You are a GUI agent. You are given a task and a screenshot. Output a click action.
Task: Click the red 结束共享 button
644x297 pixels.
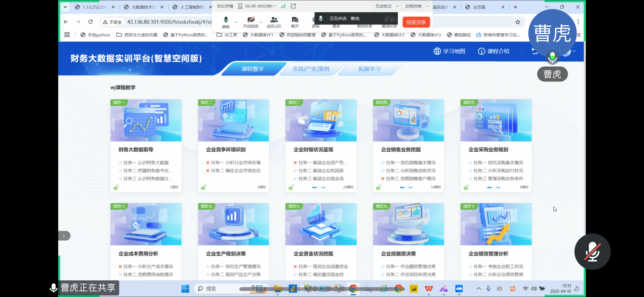(x=416, y=22)
